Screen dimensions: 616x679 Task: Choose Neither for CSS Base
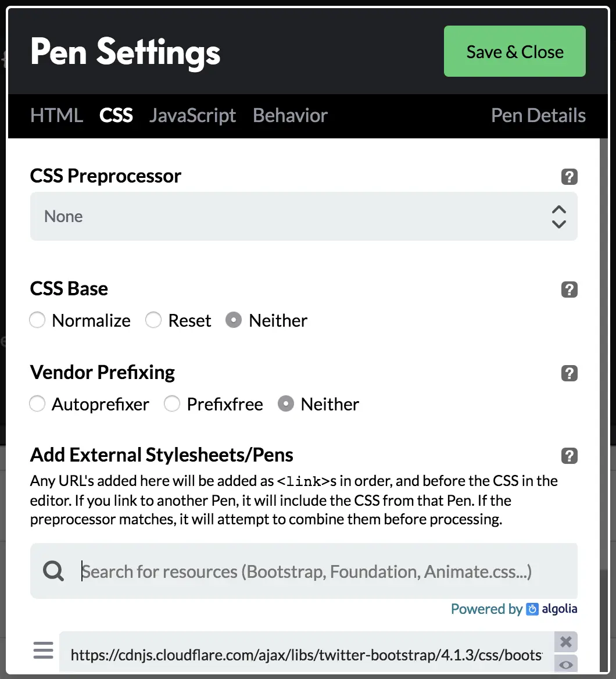(234, 320)
